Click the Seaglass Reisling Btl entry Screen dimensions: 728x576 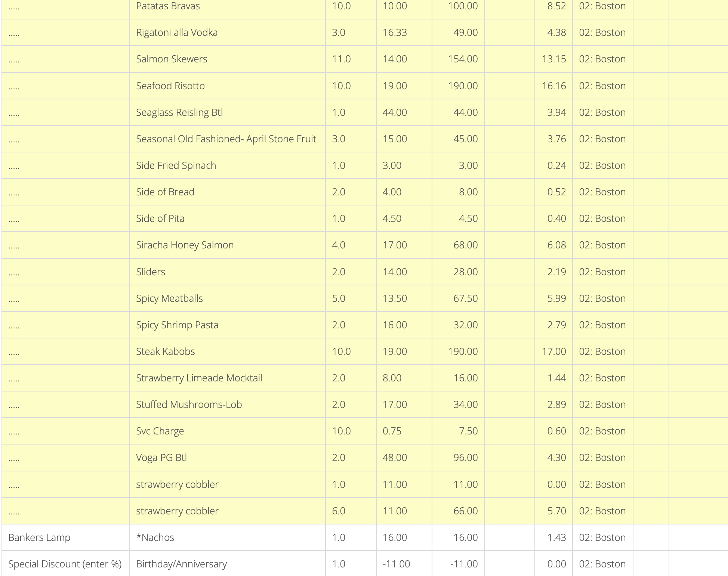(x=179, y=112)
